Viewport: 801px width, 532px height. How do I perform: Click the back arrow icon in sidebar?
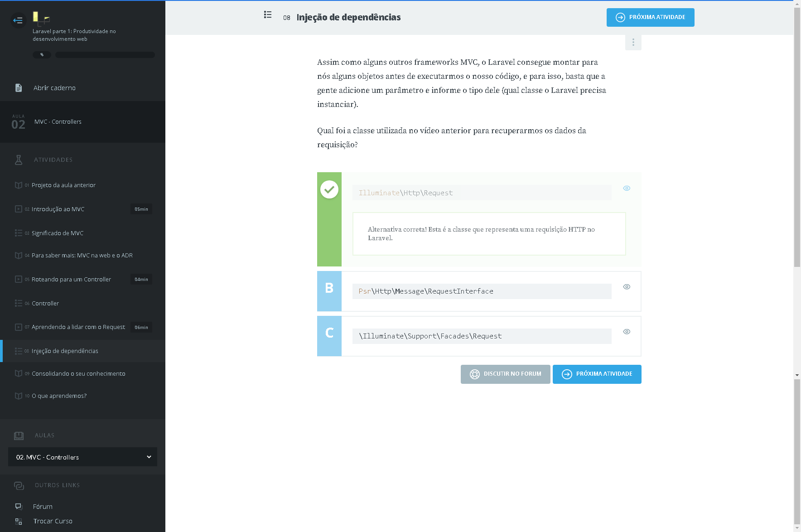[x=18, y=20]
